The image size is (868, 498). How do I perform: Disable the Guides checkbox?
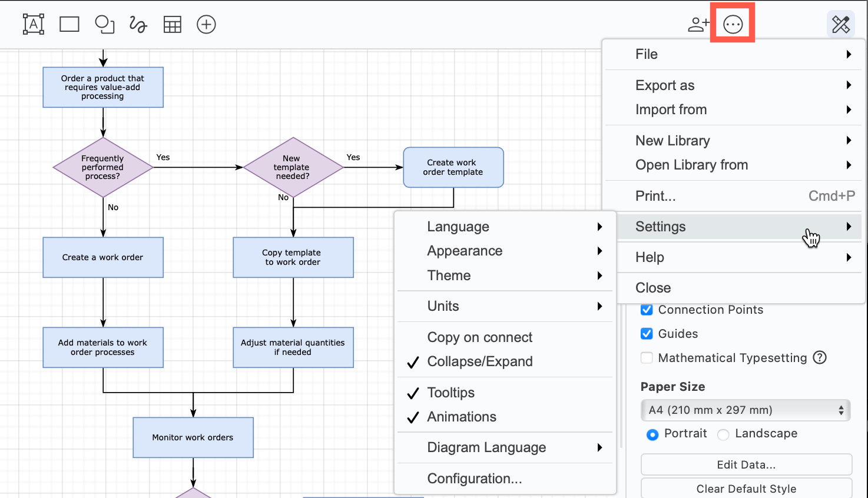(646, 333)
